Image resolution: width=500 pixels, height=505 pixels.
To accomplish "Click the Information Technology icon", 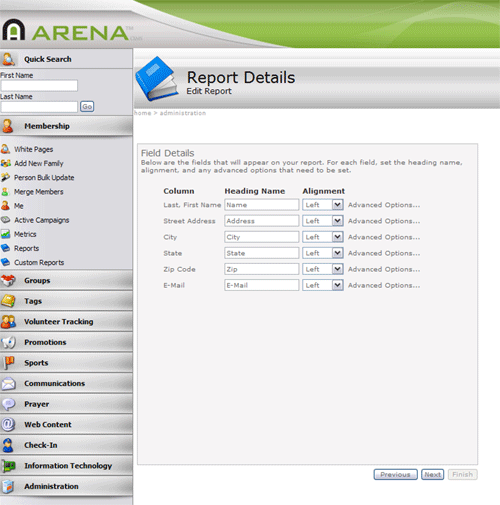I will click(x=8, y=466).
